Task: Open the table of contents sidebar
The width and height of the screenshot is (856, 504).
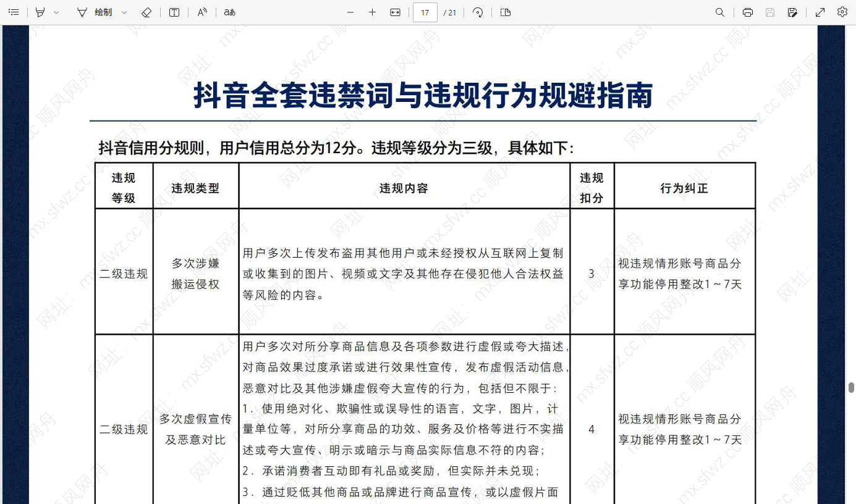Action: [14, 12]
